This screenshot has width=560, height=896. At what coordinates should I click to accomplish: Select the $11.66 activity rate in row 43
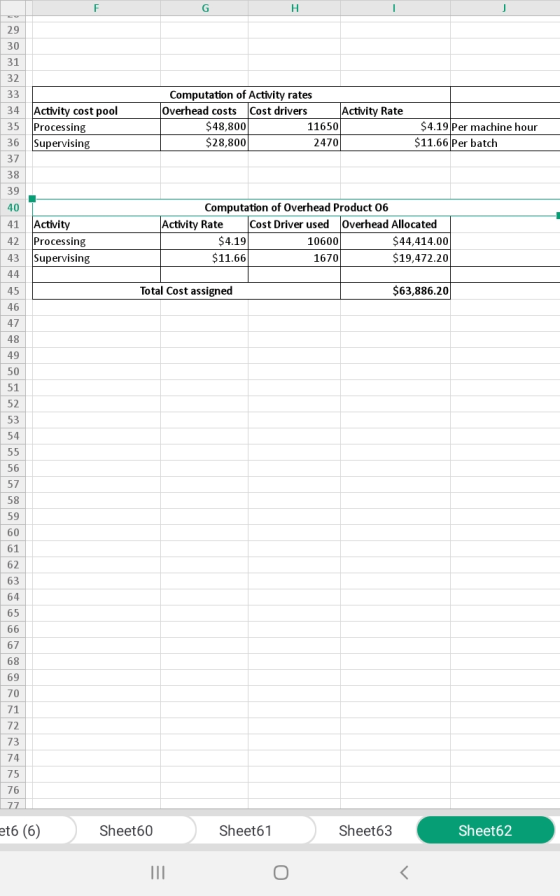[205, 258]
